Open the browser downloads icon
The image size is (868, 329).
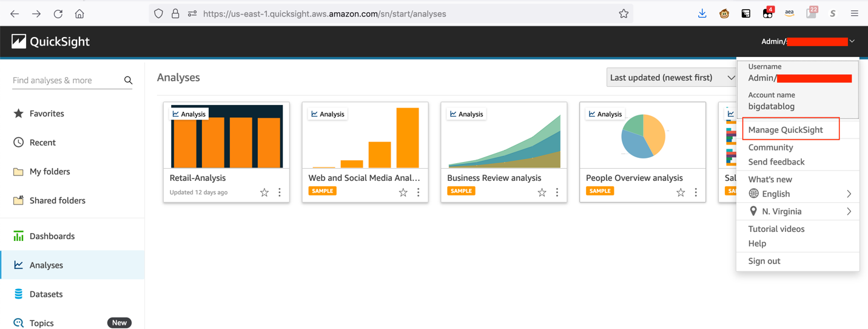point(702,13)
